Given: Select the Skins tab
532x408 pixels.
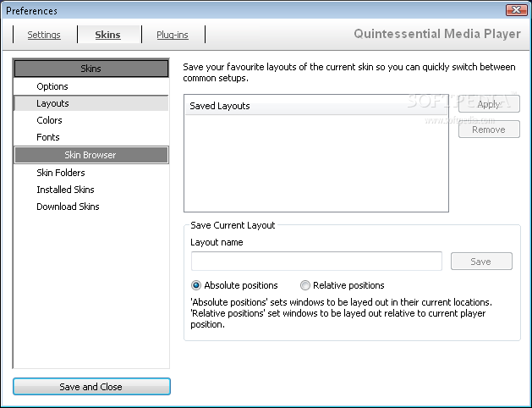Looking at the screenshot, I should tap(108, 35).
